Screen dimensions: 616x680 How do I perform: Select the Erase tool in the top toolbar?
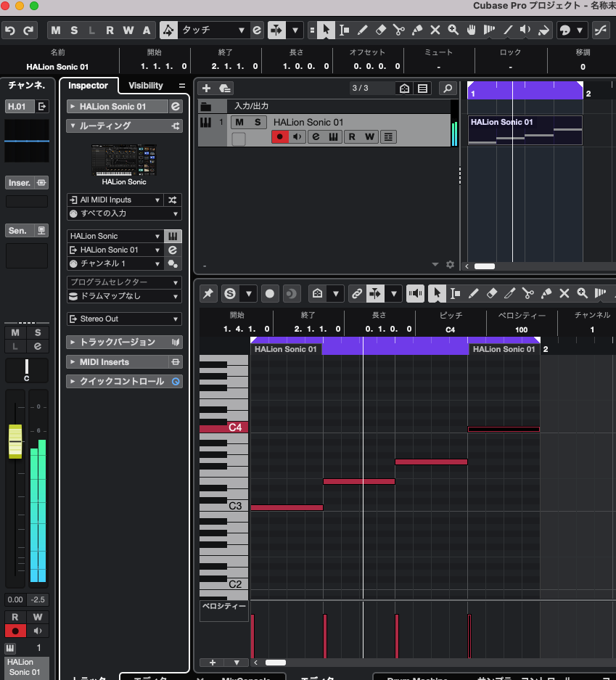(x=381, y=30)
